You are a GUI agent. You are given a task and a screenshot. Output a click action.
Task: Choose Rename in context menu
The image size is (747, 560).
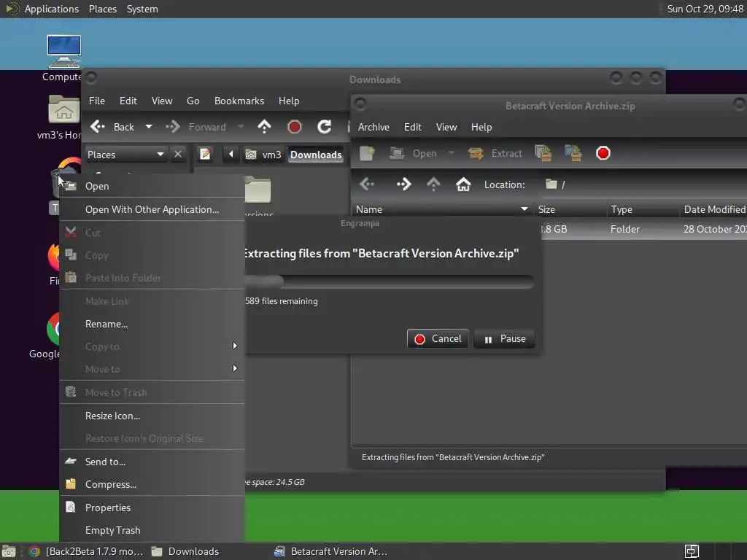click(152, 324)
